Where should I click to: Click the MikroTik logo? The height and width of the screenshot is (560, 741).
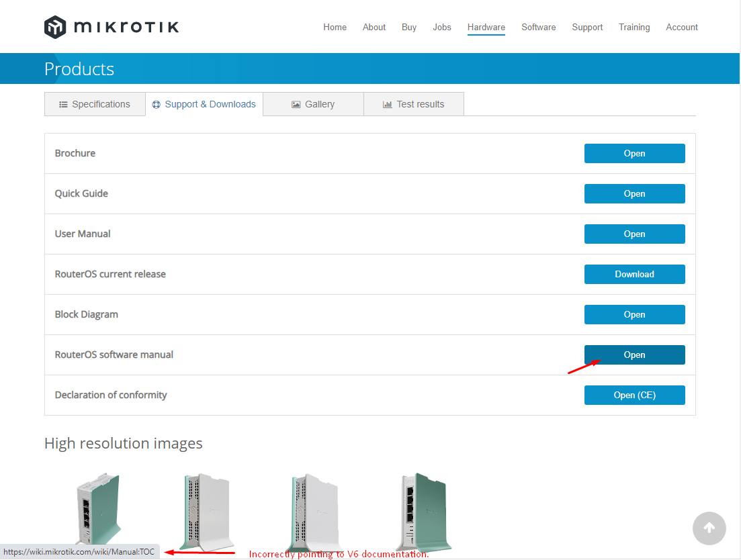pos(112,27)
